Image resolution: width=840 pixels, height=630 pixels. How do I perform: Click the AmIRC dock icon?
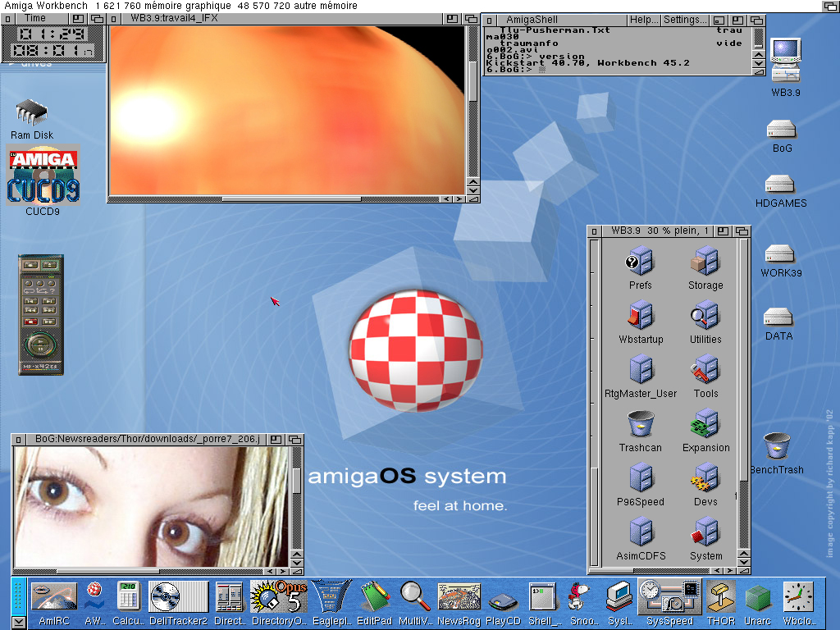click(53, 597)
